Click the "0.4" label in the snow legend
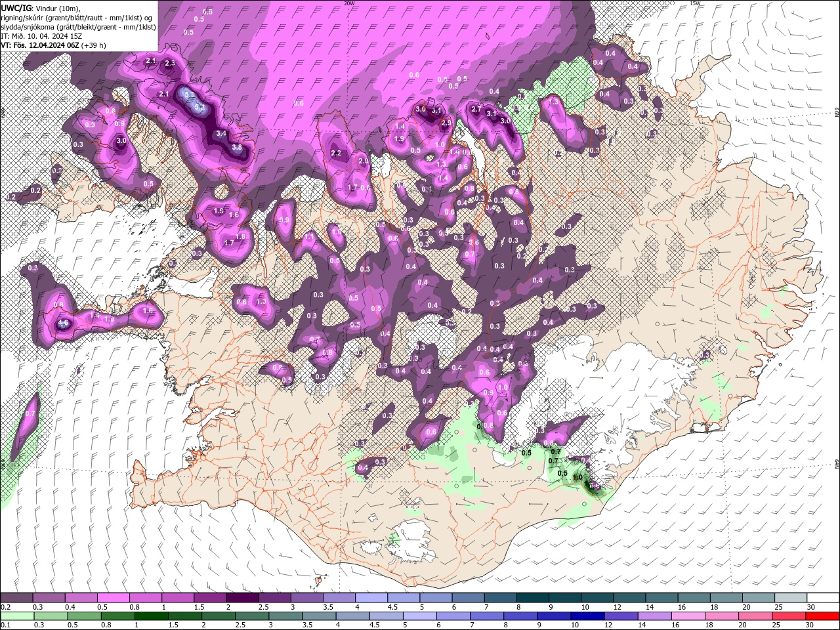The image size is (840, 630). click(x=70, y=607)
